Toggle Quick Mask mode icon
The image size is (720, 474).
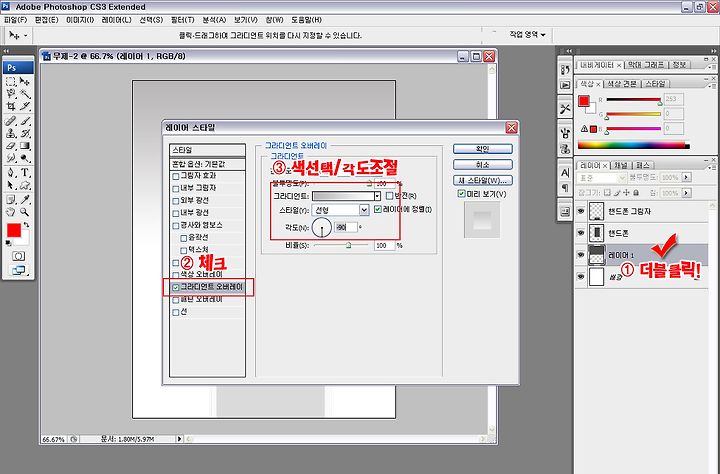(x=18, y=256)
